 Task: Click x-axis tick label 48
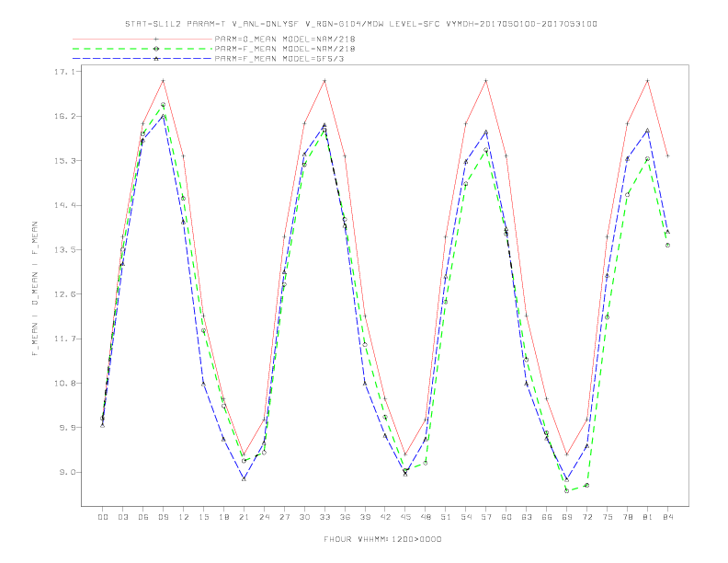click(x=426, y=517)
